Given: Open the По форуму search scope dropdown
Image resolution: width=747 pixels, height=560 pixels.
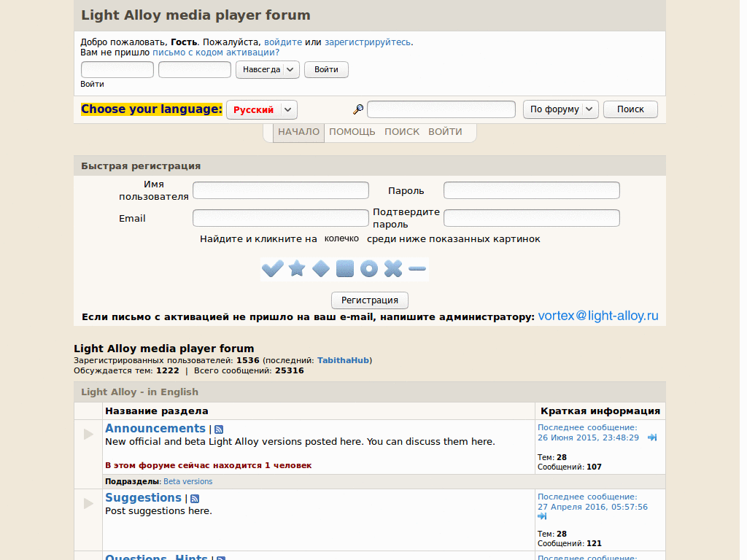Looking at the screenshot, I should (x=561, y=109).
